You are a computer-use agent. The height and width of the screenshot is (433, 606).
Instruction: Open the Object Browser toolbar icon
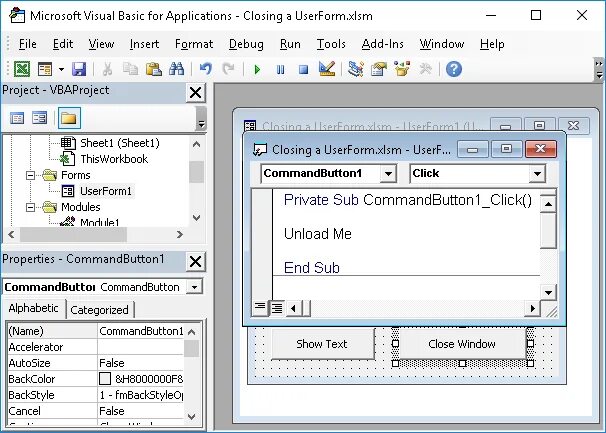402,70
